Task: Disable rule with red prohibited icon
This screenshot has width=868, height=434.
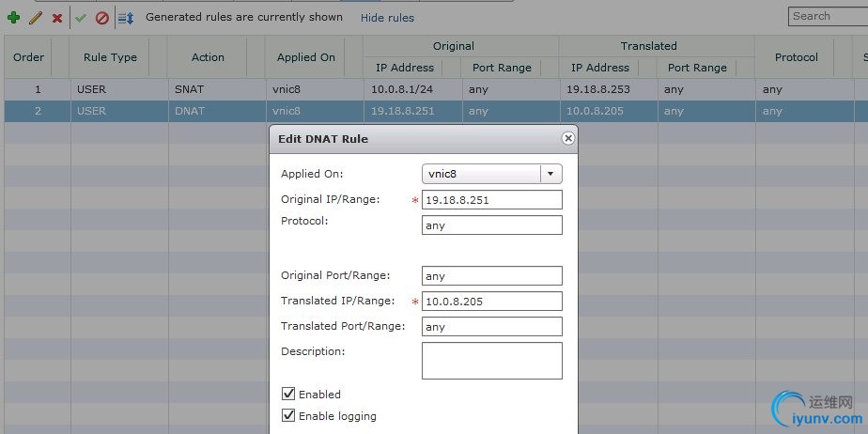Action: 101,18
